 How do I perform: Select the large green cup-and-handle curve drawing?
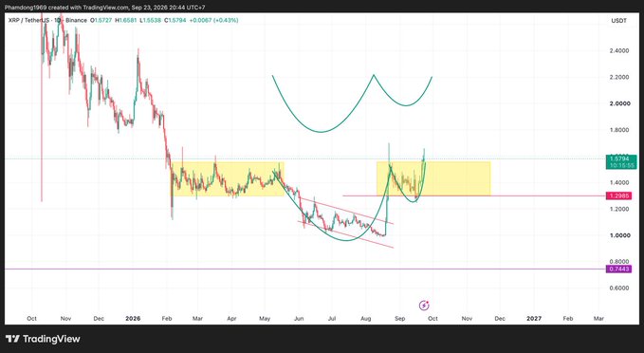click(352, 103)
